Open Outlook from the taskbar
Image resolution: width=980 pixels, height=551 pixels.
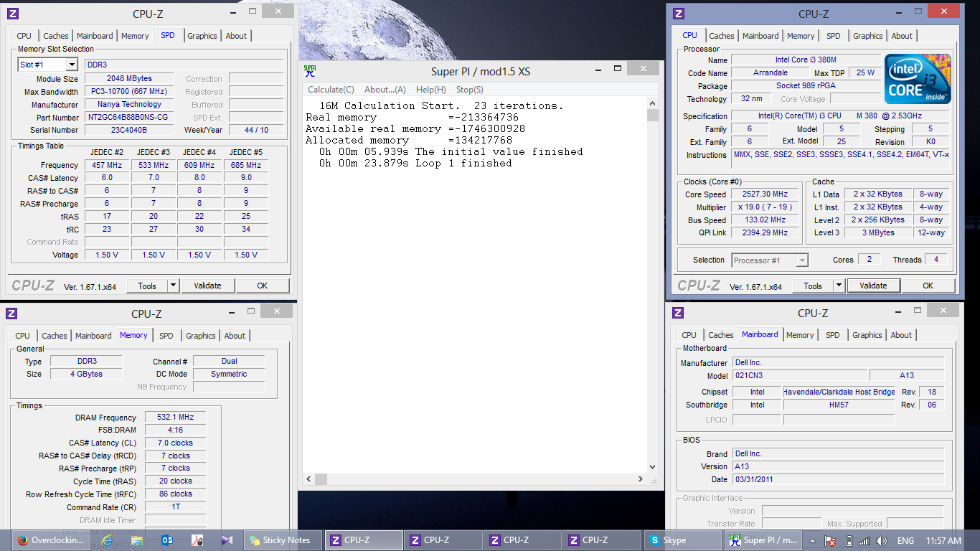[x=167, y=540]
